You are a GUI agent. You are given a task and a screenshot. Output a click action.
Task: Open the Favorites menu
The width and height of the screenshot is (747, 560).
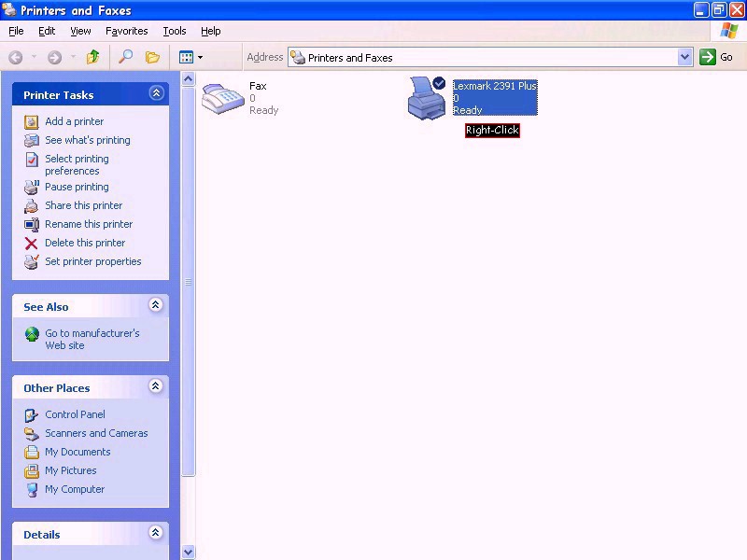tap(127, 31)
